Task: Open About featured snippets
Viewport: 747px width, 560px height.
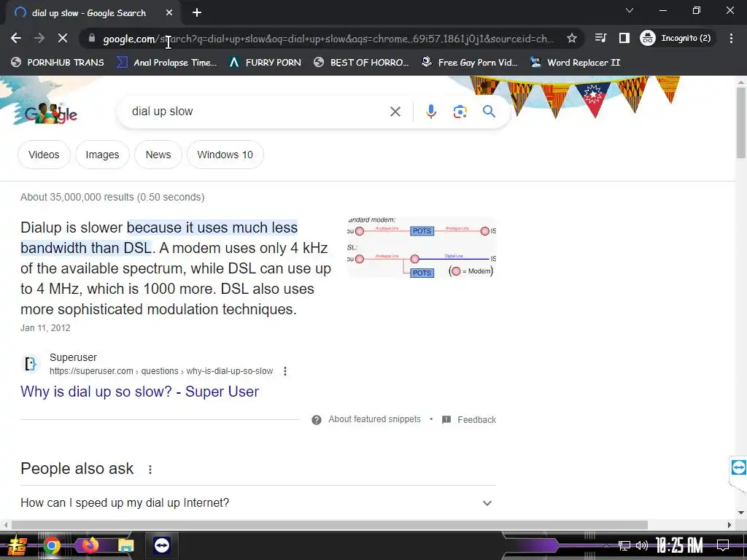Action: click(374, 419)
